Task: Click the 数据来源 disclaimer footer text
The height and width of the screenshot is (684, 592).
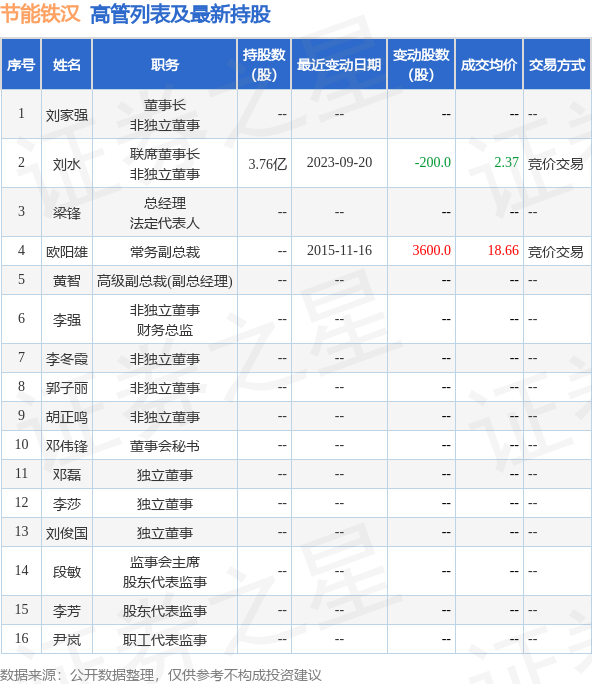Action: (161, 675)
